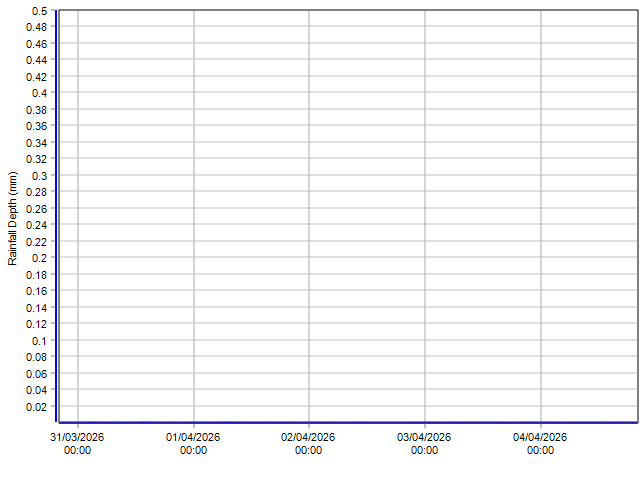The image size is (640, 480).
Task: Click the 31/03/2026 00:00 date label
Action: pyautogui.click(x=78, y=444)
